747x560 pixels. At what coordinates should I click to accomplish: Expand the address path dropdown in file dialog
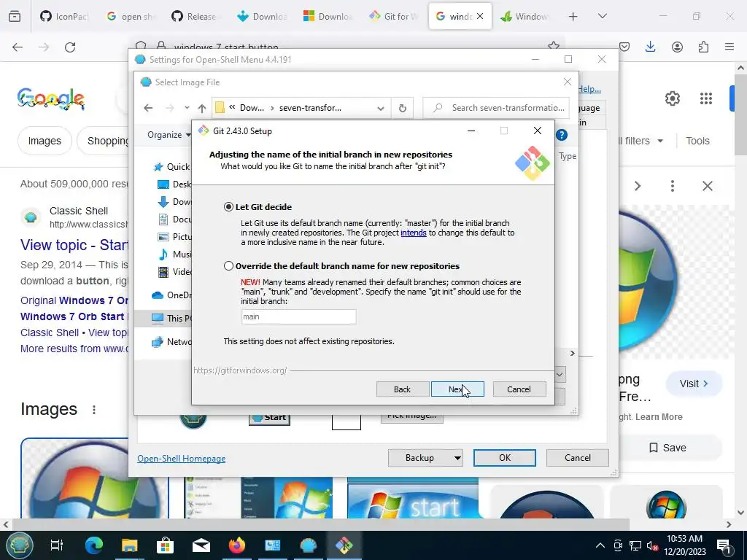381,108
